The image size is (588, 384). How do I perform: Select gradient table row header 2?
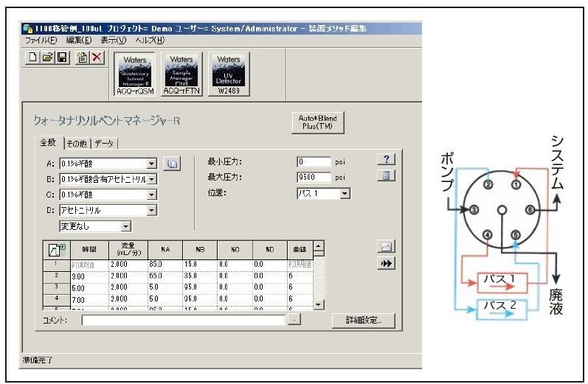point(57,276)
